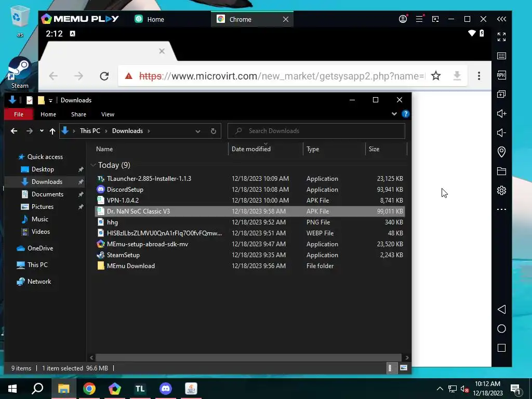Bookmark page with star icon in Chrome

coord(436,76)
